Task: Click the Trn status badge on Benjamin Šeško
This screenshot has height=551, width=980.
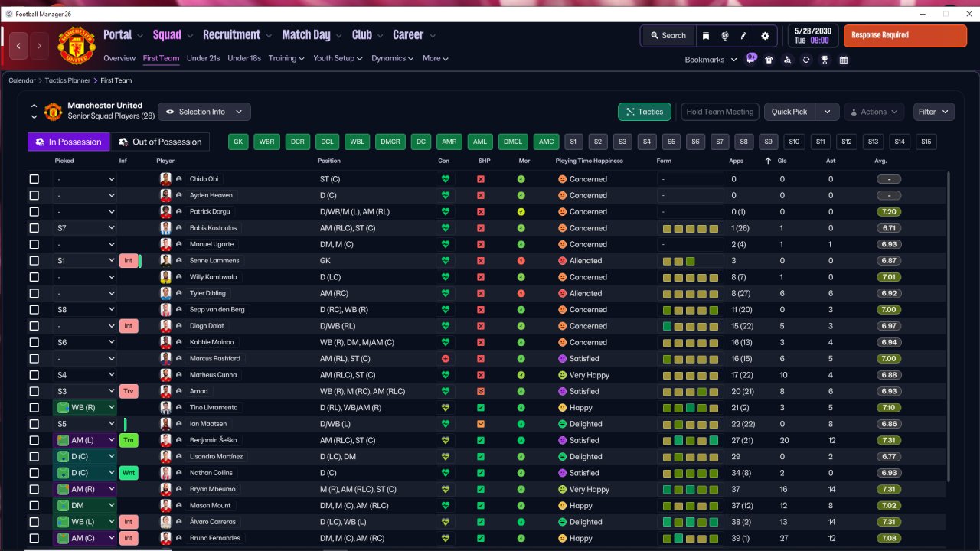Action: coord(129,440)
